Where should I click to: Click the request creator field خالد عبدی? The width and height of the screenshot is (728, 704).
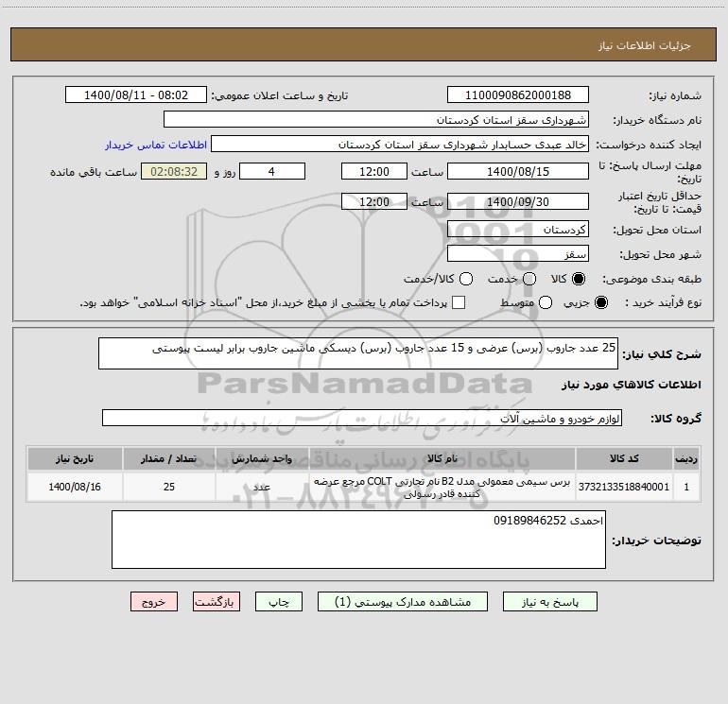tap(400, 144)
